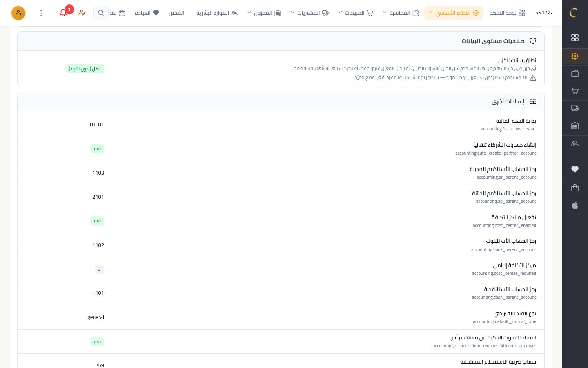Expand the المحاسبة dropdown menu
Screen dimensions: 588x368
coord(401,13)
